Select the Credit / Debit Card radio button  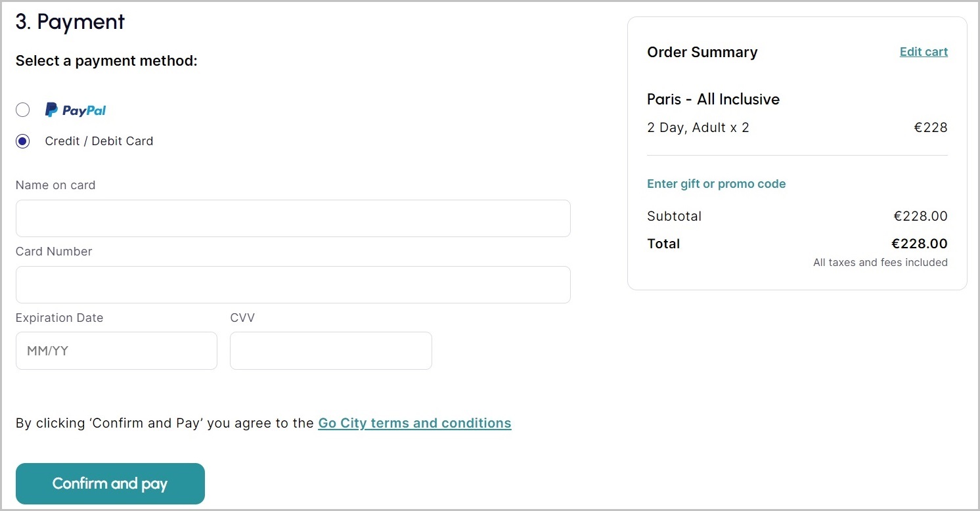coord(23,141)
